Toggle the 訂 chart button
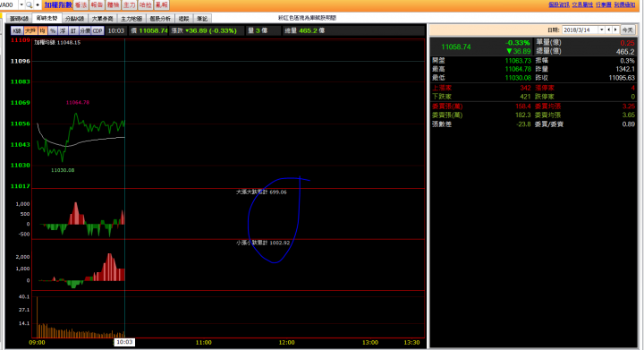This screenshot has width=644, height=350. click(73, 30)
